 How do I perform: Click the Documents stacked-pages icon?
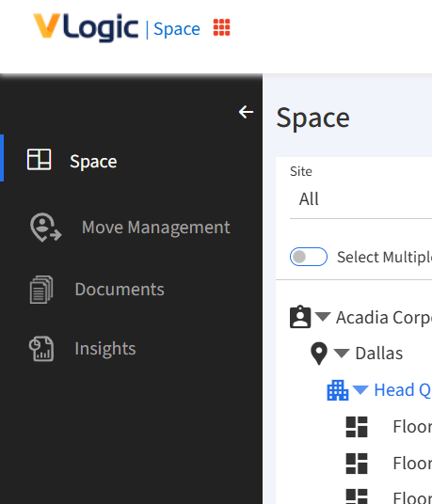click(x=41, y=290)
